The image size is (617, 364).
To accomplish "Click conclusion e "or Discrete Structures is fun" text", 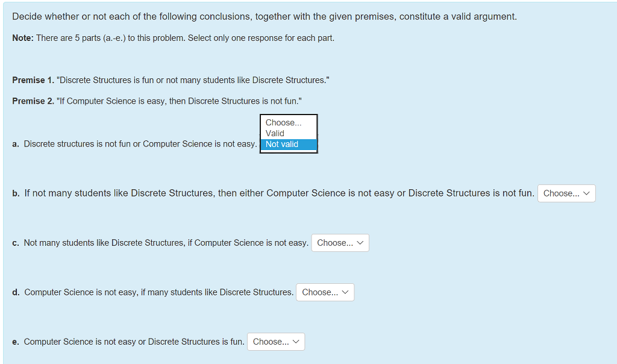I will pos(134,342).
